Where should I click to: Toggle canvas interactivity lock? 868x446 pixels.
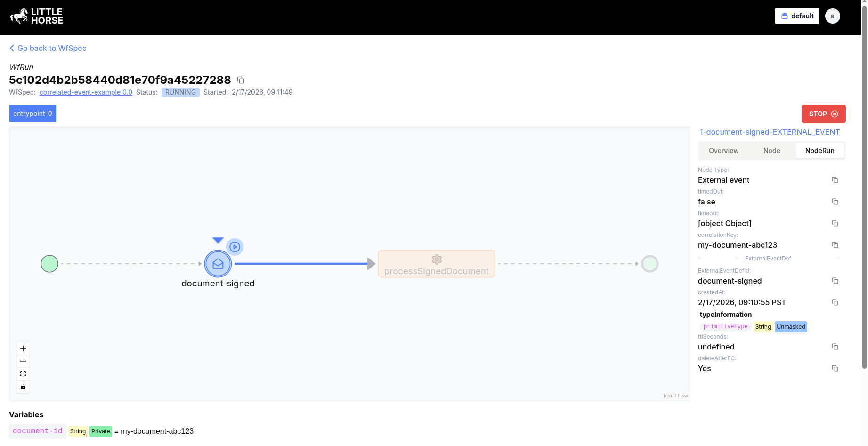coord(23,387)
